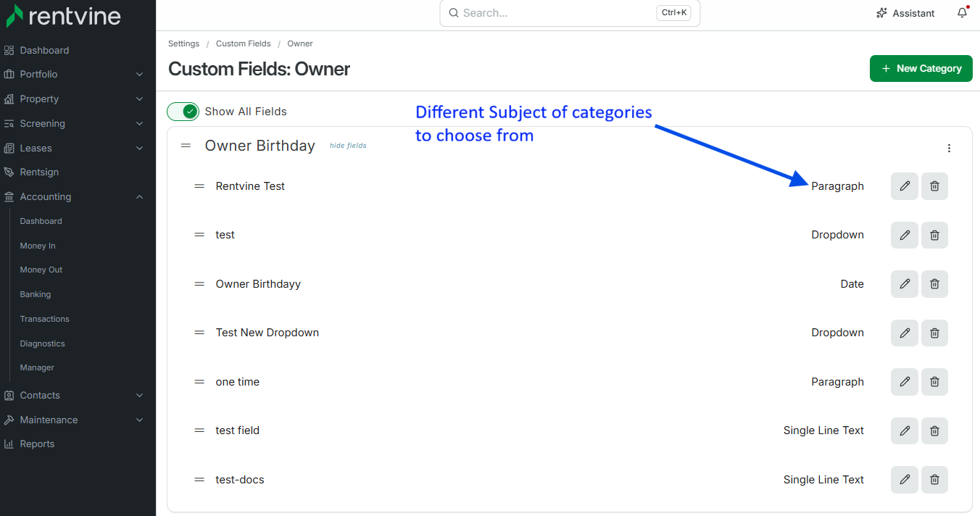Grab the drag handle beside one time
The image size is (980, 516).
click(x=199, y=382)
